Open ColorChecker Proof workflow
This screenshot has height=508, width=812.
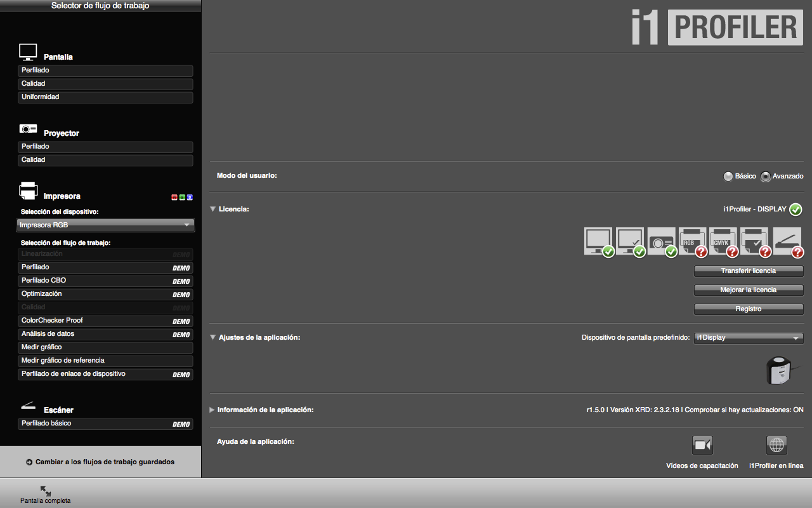pyautogui.click(x=105, y=321)
